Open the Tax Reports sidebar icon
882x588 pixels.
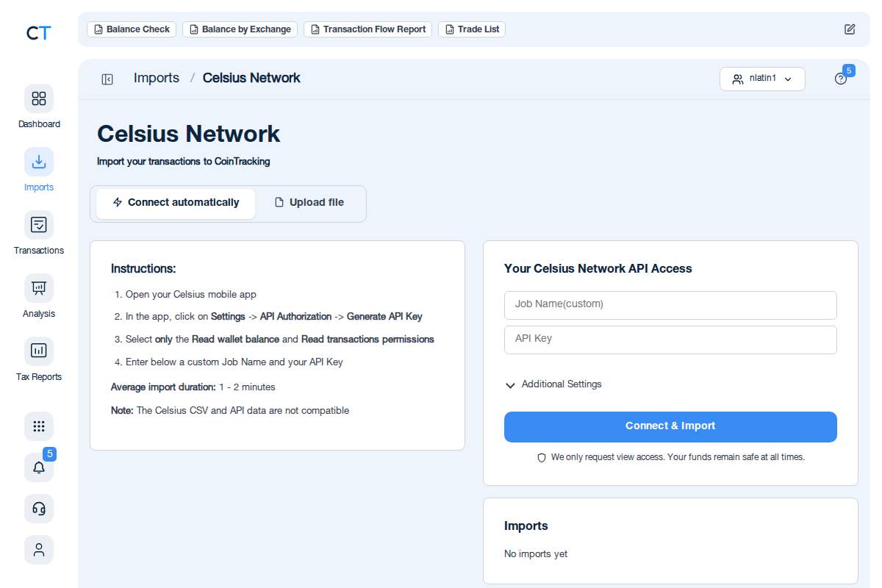[x=39, y=351]
